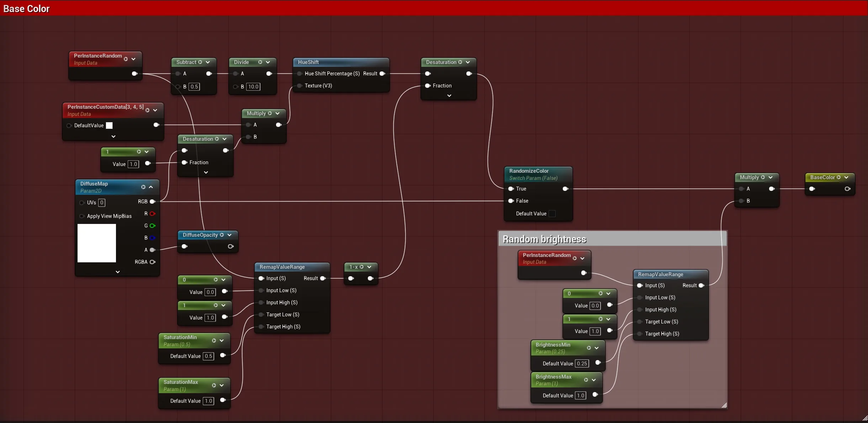Image resolution: width=868 pixels, height=423 pixels.
Task: Click the white DefaultValue color swatch
Action: (x=109, y=125)
